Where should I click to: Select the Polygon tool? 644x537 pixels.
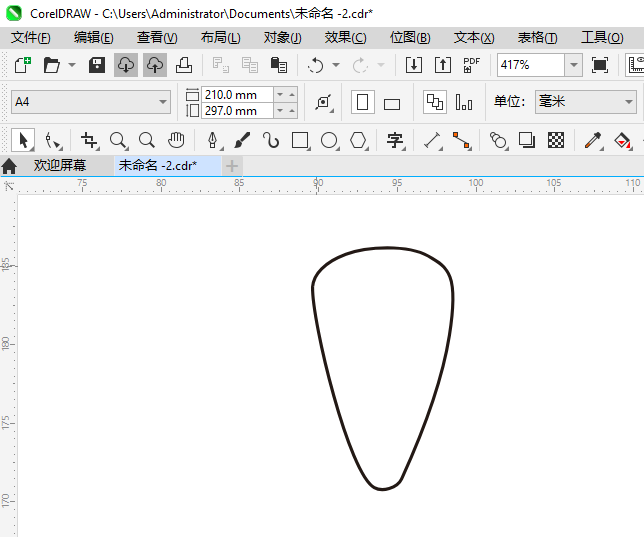(x=358, y=141)
